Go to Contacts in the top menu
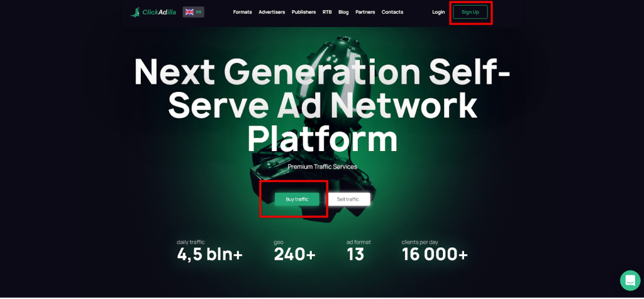Image resolution: width=644 pixels, height=299 pixels. click(x=392, y=12)
